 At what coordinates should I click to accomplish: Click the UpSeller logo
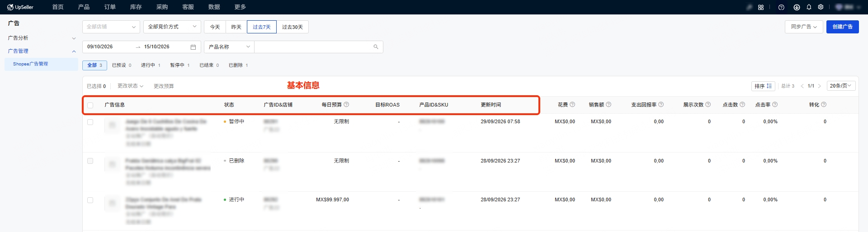pyautogui.click(x=20, y=7)
